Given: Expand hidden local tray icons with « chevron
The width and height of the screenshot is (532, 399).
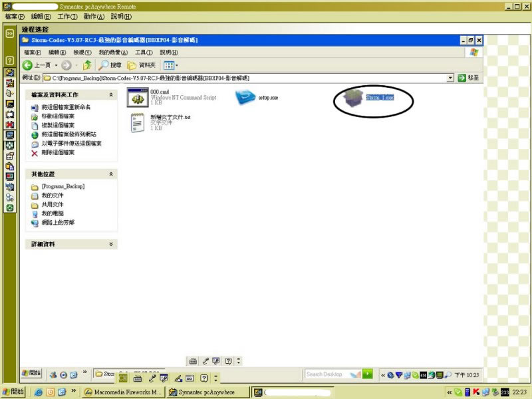Looking at the screenshot, I should (450, 392).
